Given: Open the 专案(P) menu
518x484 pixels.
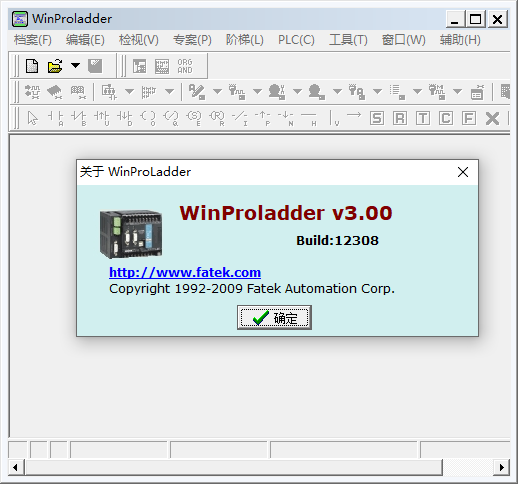Looking at the screenshot, I should [192, 40].
